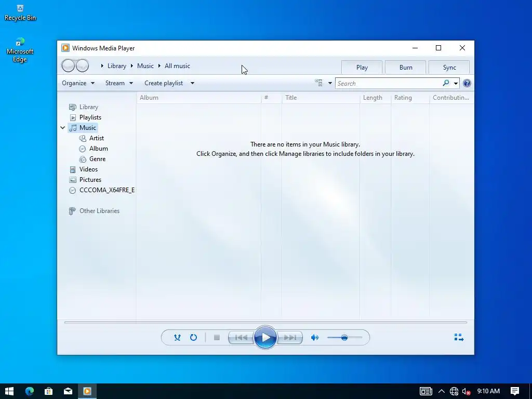Select Music in the navigation pane
The width and height of the screenshot is (532, 399).
pyautogui.click(x=83, y=128)
